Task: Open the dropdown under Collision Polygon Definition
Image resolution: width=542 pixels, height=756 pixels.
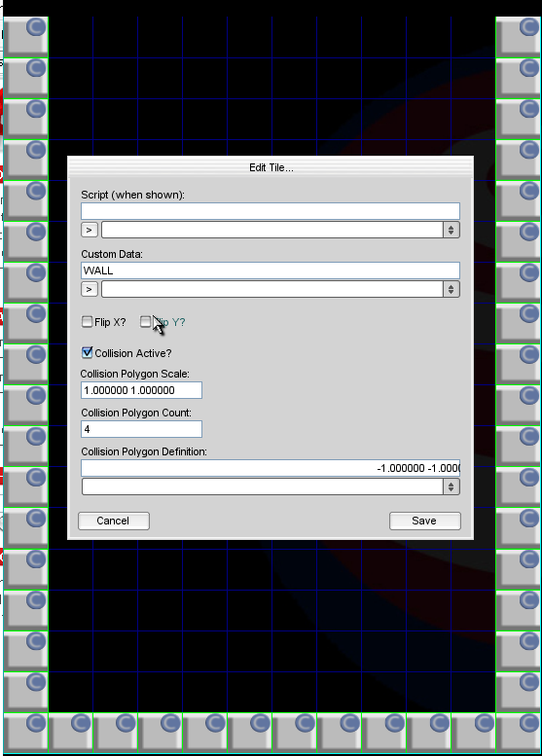Action: (x=271, y=486)
